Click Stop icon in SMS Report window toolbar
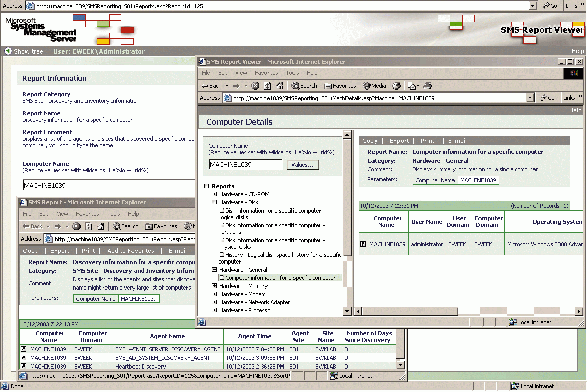Image resolution: width=587 pixels, height=392 pixels. click(x=76, y=226)
